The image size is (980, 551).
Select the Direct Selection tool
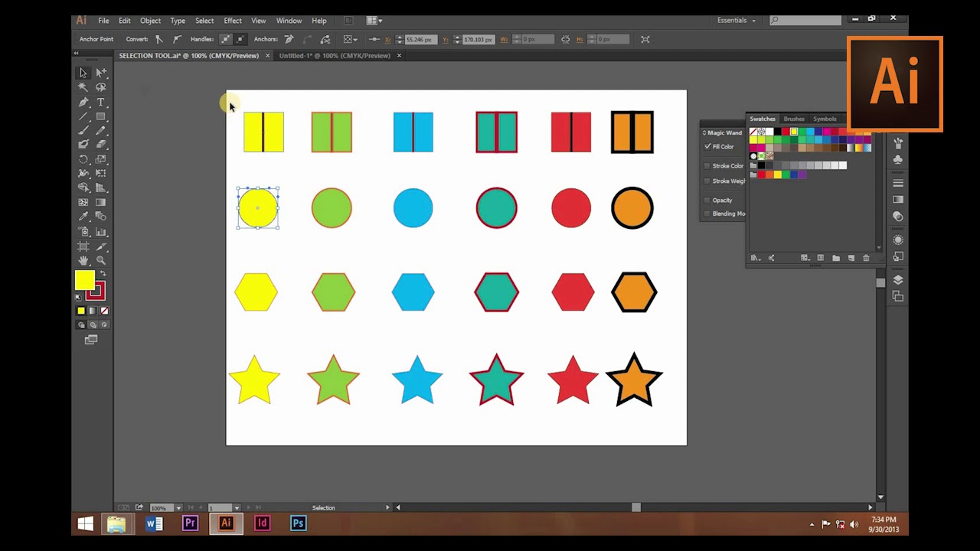click(101, 73)
